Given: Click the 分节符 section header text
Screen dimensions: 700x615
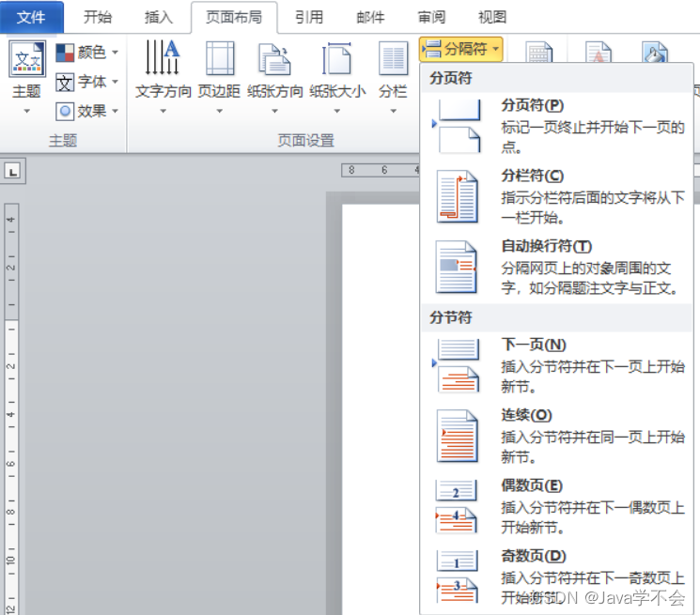Looking at the screenshot, I should pos(450,317).
